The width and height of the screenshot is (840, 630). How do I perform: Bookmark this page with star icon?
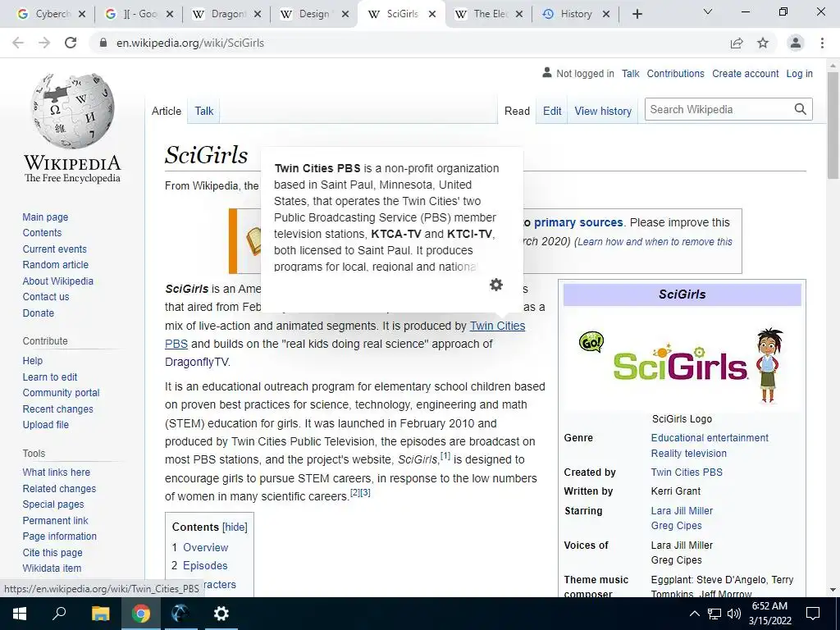(x=763, y=43)
